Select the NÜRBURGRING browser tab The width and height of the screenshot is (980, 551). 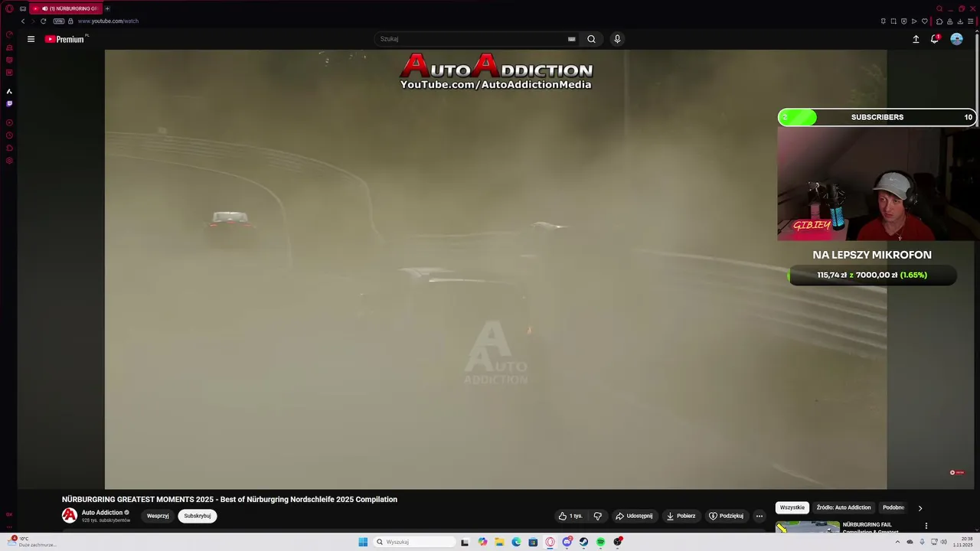67,8
